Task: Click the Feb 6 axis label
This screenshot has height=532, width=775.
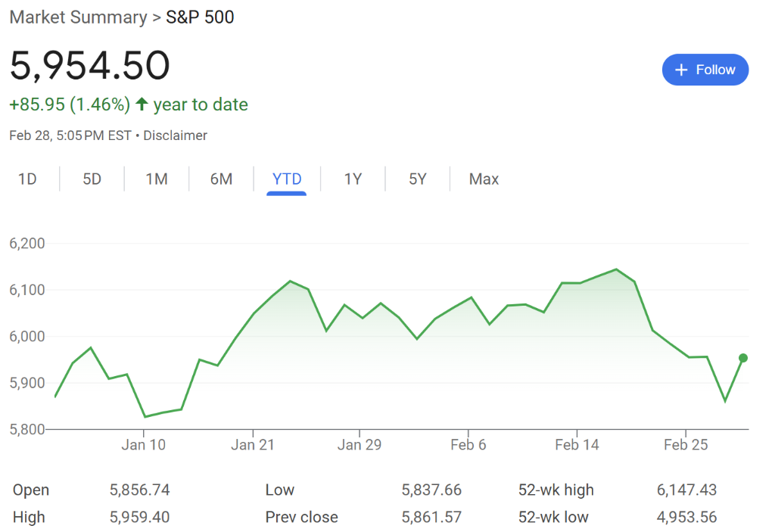Action: pos(468,445)
